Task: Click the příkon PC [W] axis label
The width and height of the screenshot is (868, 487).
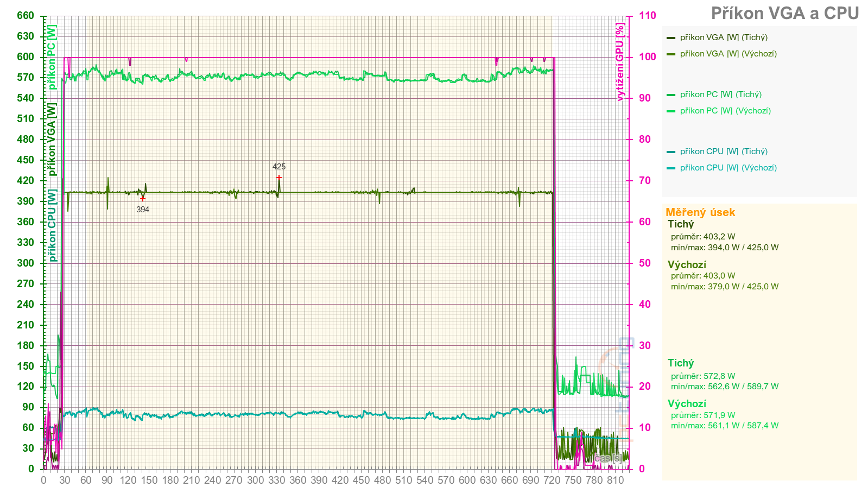Action: click(52, 57)
